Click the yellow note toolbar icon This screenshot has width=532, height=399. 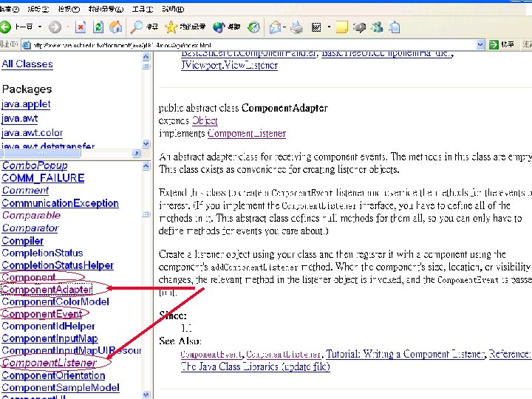tap(342, 27)
